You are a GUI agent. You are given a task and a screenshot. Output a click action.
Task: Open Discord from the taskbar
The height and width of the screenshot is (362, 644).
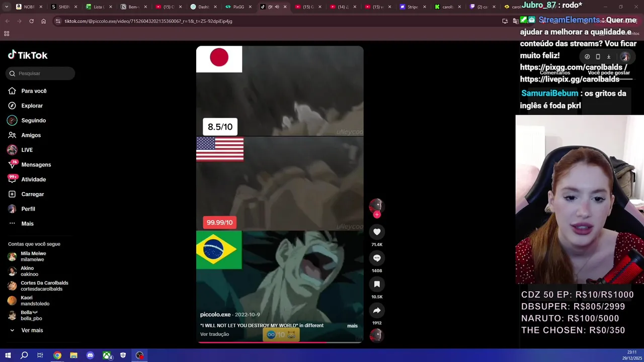90,355
